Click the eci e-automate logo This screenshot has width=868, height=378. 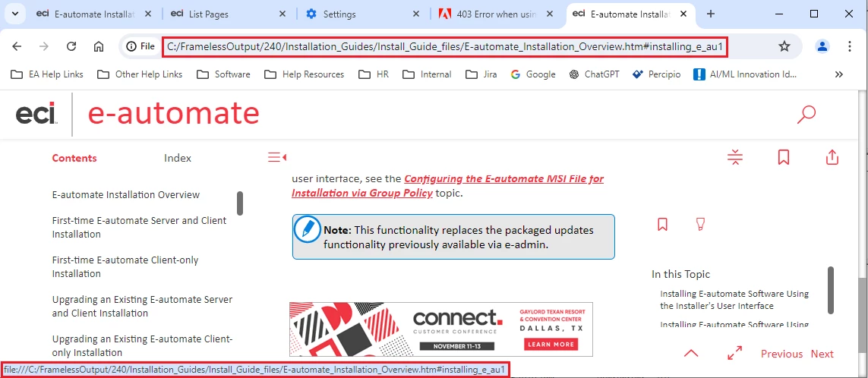pyautogui.click(x=137, y=115)
